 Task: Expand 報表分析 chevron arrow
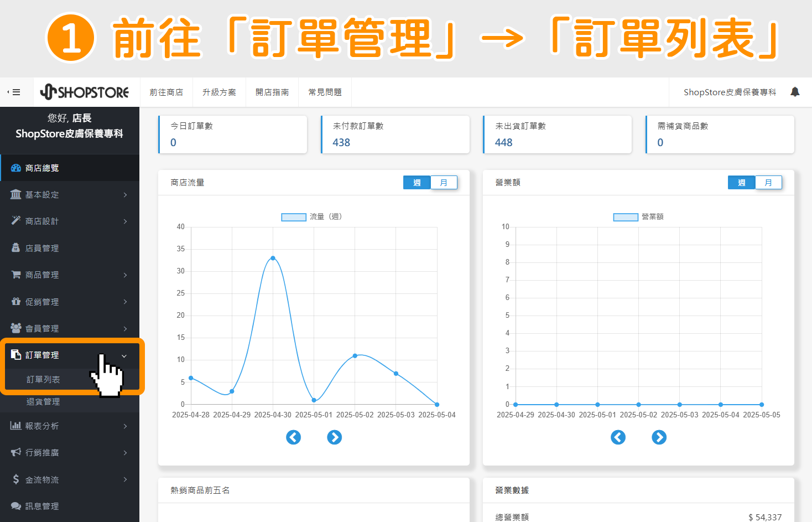pyautogui.click(x=126, y=426)
